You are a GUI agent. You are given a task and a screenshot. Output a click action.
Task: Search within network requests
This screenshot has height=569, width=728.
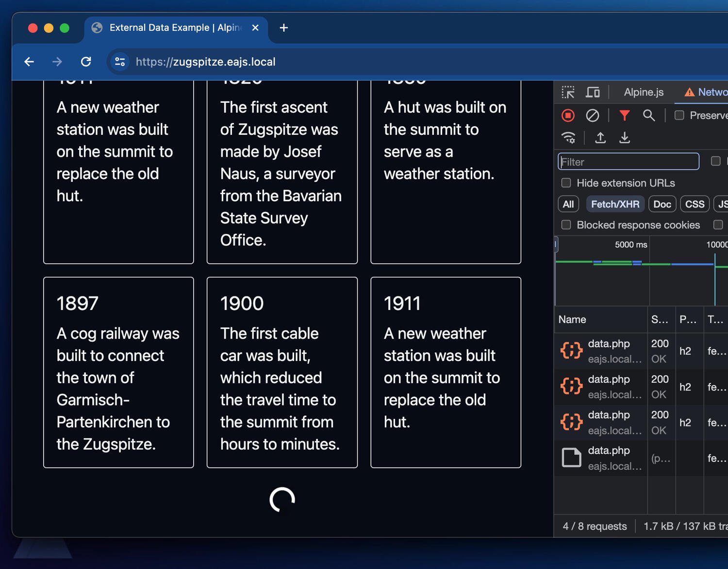point(649,115)
